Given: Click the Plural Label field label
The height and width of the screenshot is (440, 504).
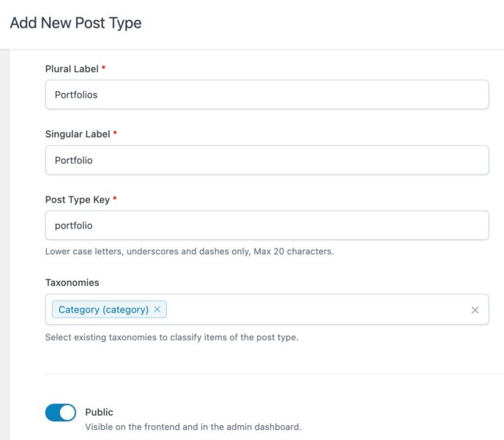Looking at the screenshot, I should coord(72,69).
